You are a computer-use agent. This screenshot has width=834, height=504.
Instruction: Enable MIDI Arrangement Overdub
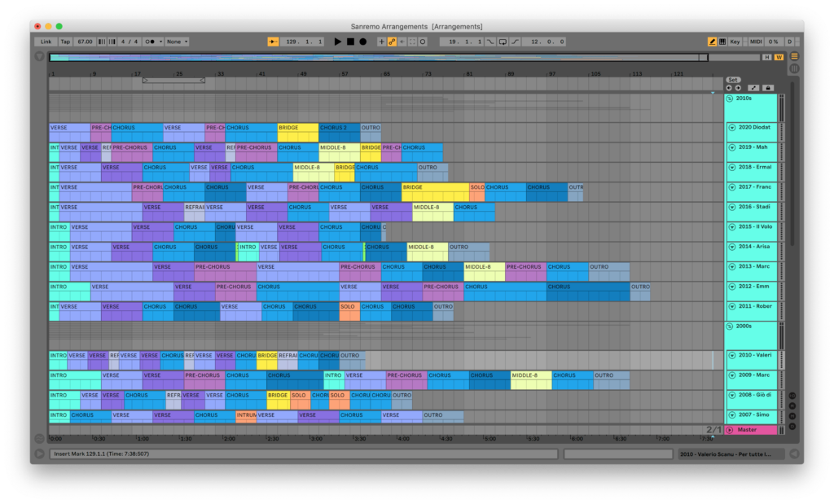click(381, 41)
